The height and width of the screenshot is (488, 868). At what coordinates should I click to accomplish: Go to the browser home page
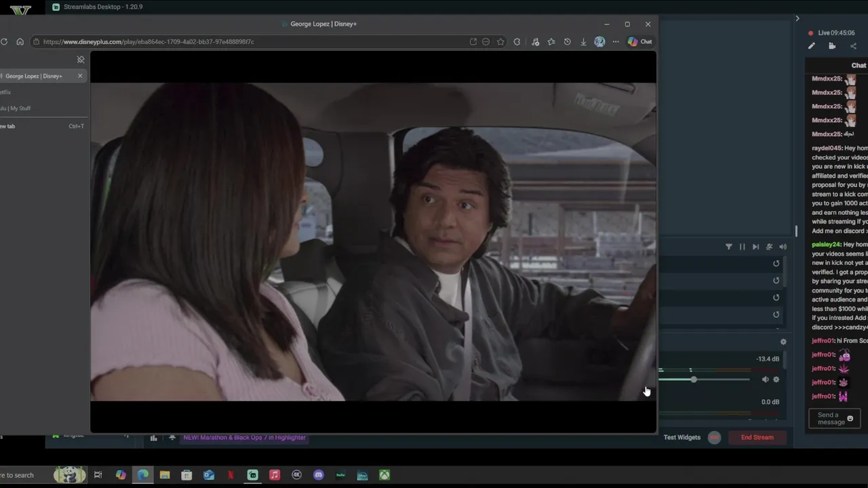[x=20, y=41]
